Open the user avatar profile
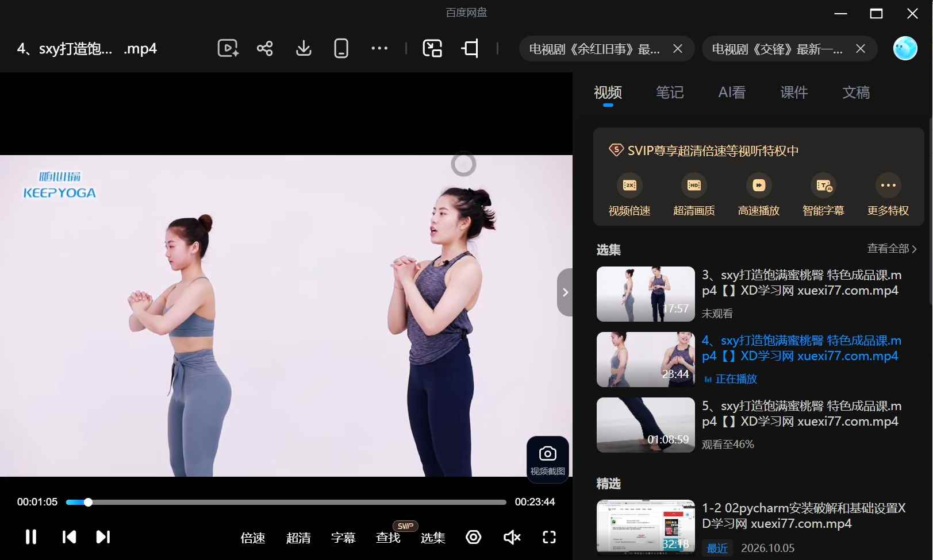 905,49
